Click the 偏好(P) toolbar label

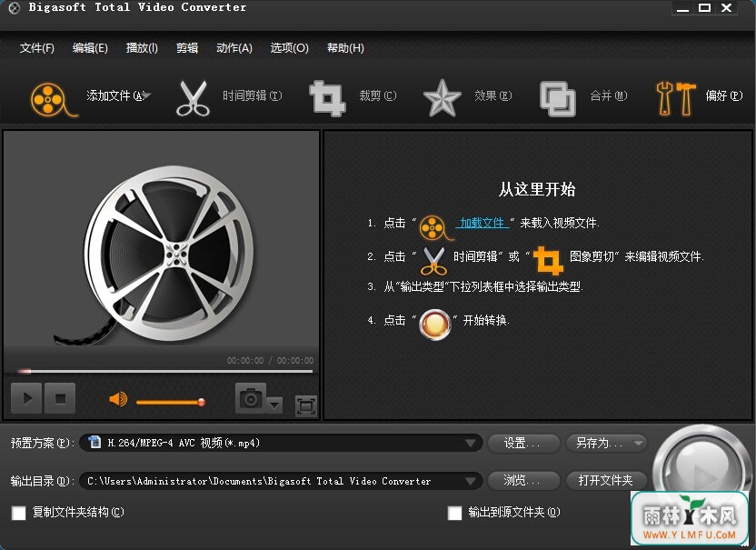724,95
